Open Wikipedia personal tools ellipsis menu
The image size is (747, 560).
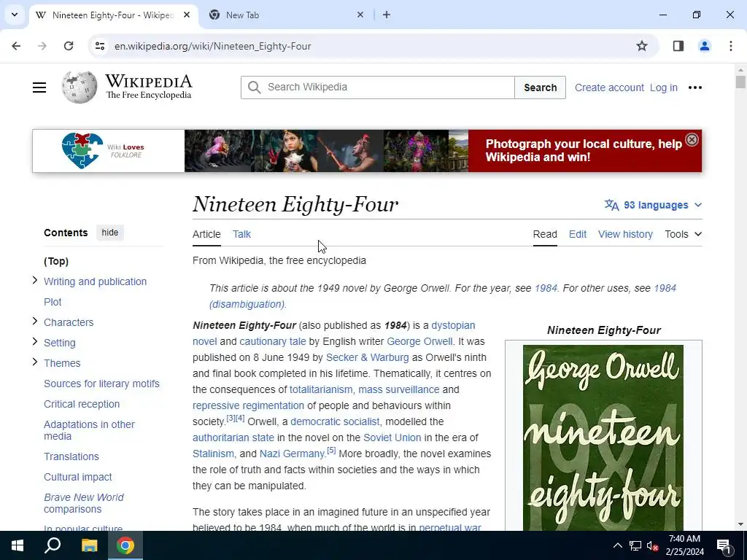point(695,87)
